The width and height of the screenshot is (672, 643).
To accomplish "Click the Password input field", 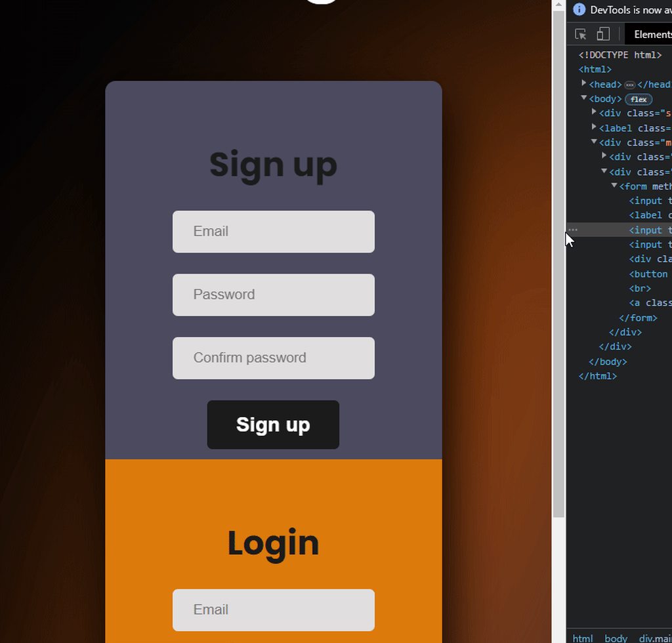I will tap(273, 295).
